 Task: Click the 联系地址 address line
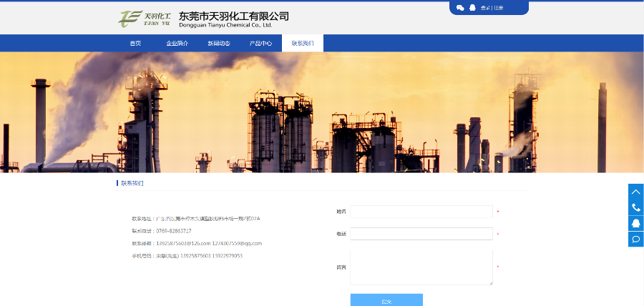pos(196,219)
